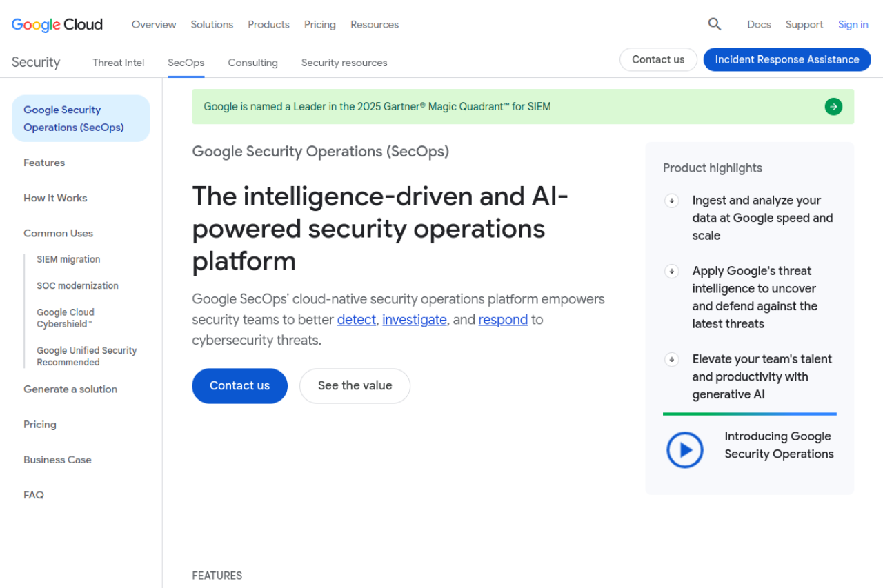
Task: Follow the 'investigate' link
Action: (x=415, y=320)
